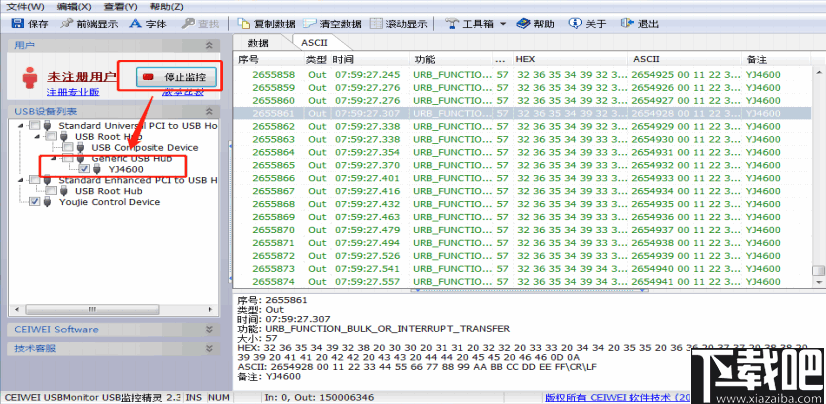This screenshot has height=404, width=826.
Task: Click the 清空数据 clear data icon
Action: point(309,24)
